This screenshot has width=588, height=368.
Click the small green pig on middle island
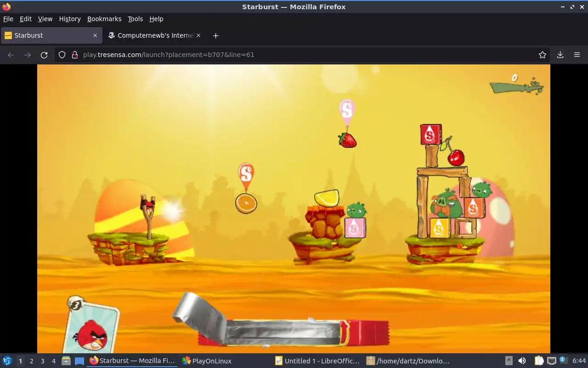pyautogui.click(x=356, y=210)
